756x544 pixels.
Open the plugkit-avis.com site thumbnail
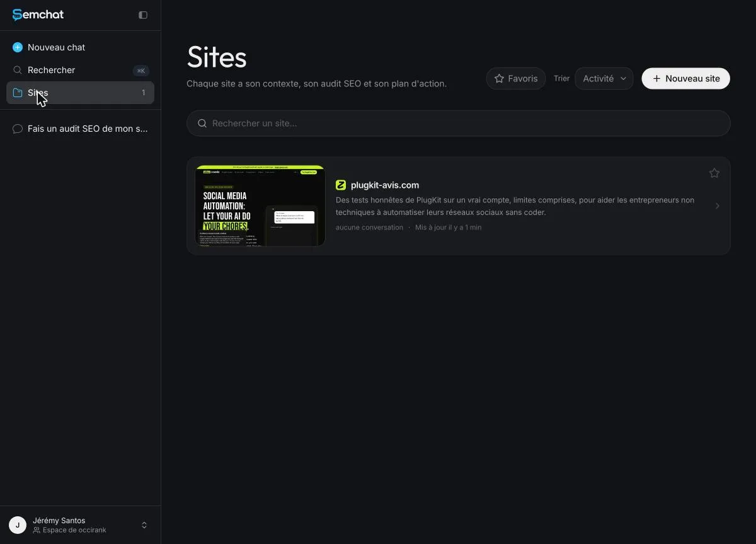pyautogui.click(x=260, y=205)
